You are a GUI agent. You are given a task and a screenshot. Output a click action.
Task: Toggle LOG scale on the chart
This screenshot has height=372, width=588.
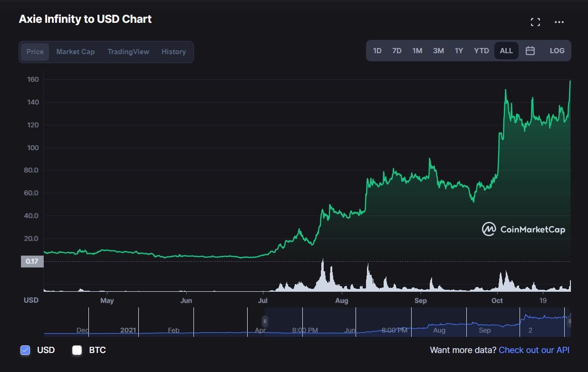557,51
